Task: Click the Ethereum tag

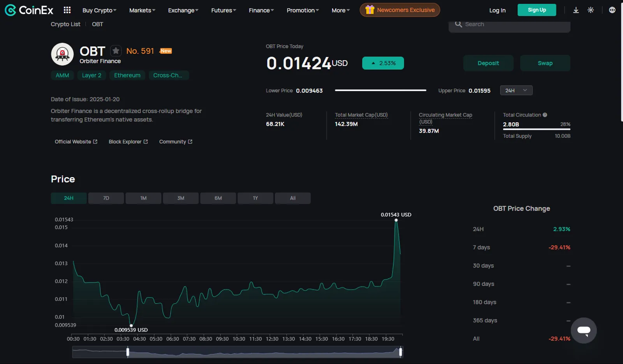Action: [127, 75]
